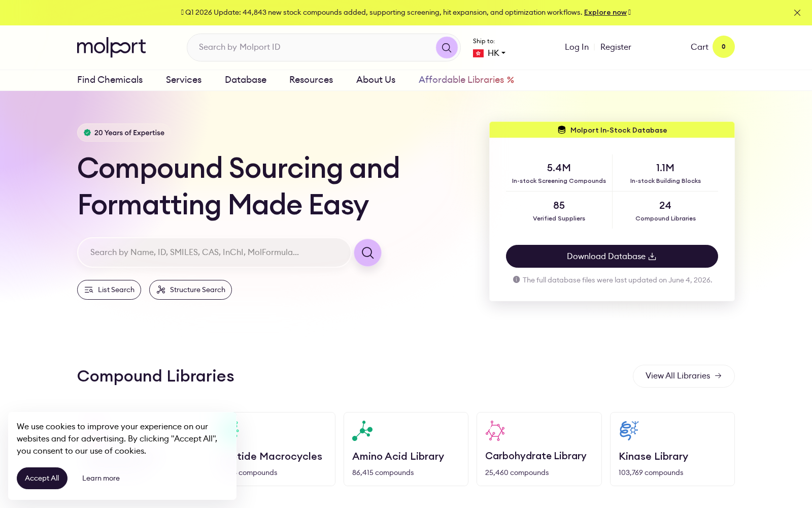Screen dimensions: 812x508
Task: Click the purple hero search magnifier button
Action: point(367,252)
